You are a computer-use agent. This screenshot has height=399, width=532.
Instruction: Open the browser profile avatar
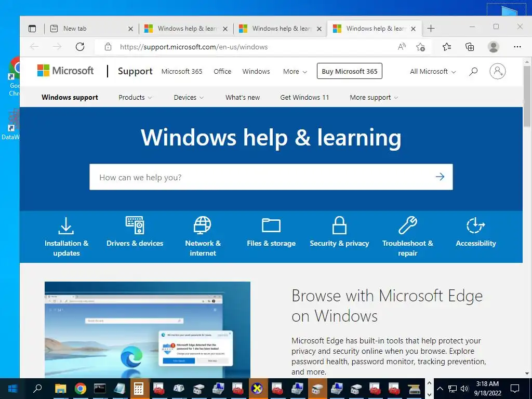click(494, 47)
